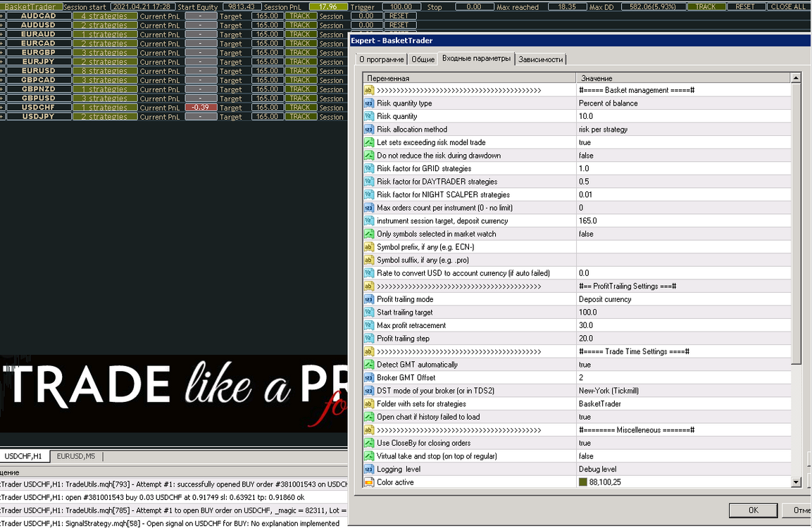Select the Risk quantity value 10.0
Screen dimensions: 812x528
(586, 116)
